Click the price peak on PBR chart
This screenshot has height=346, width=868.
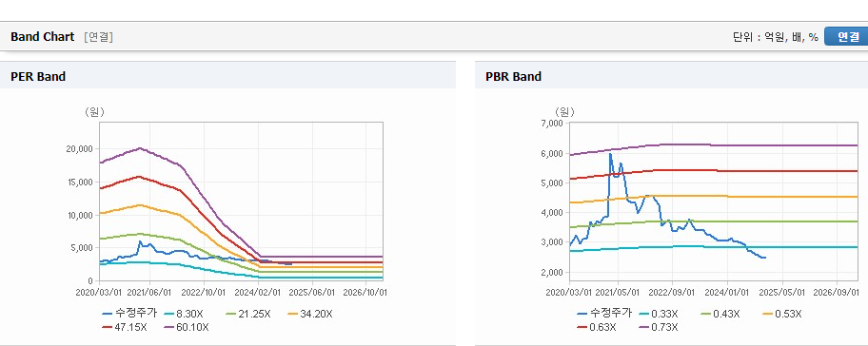click(x=610, y=154)
